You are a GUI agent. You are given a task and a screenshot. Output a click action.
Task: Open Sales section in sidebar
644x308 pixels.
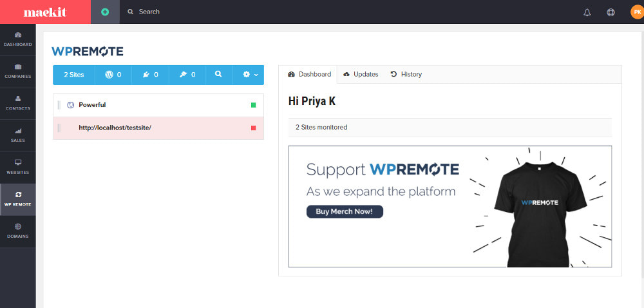tap(17, 135)
